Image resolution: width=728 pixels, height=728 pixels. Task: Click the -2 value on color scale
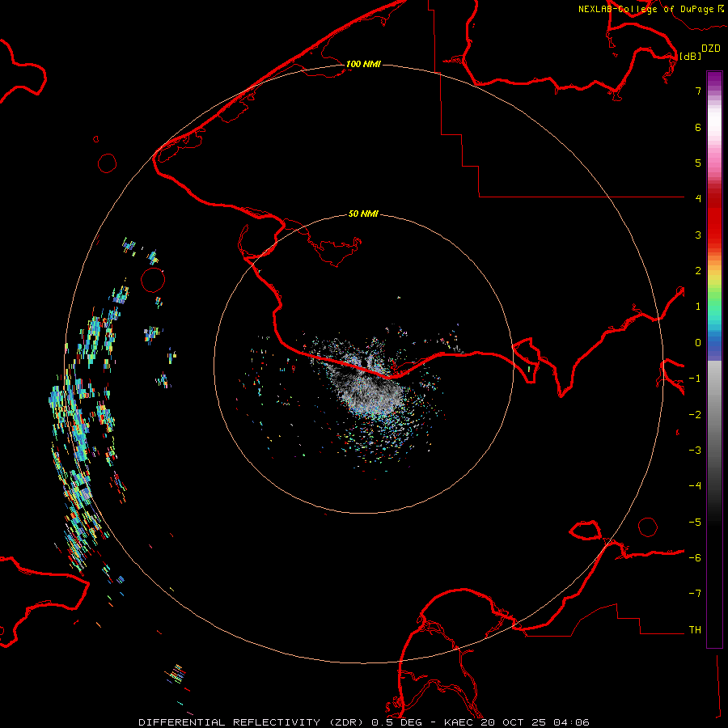[695, 415]
